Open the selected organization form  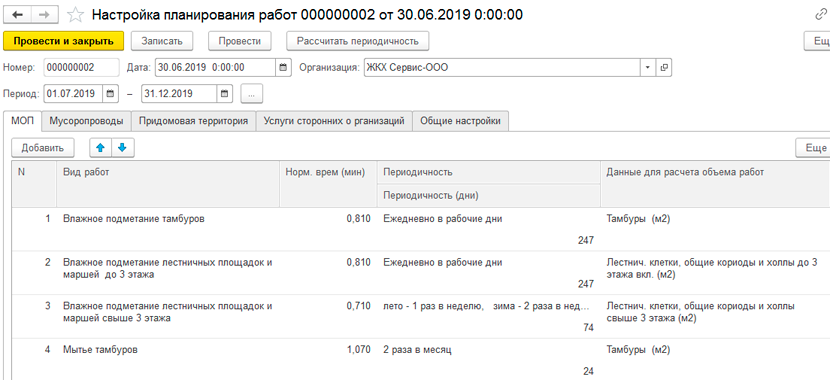[x=664, y=68]
